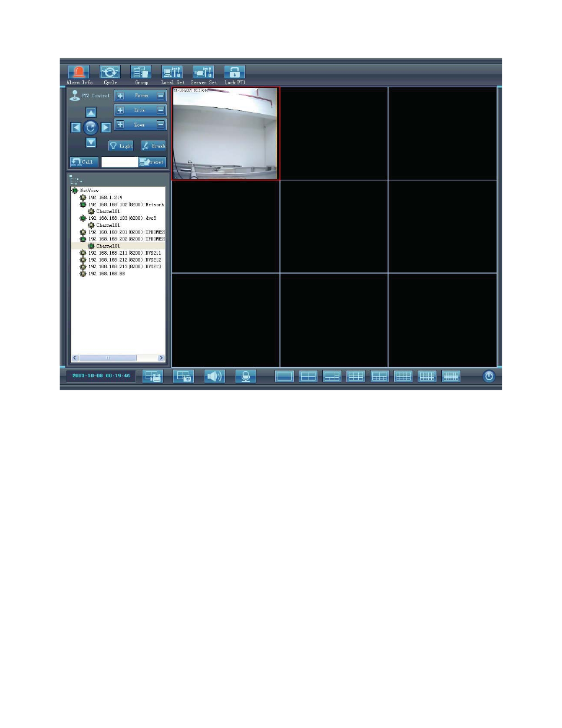Click the power exit button
The height and width of the screenshot is (728, 562).
coord(489,376)
